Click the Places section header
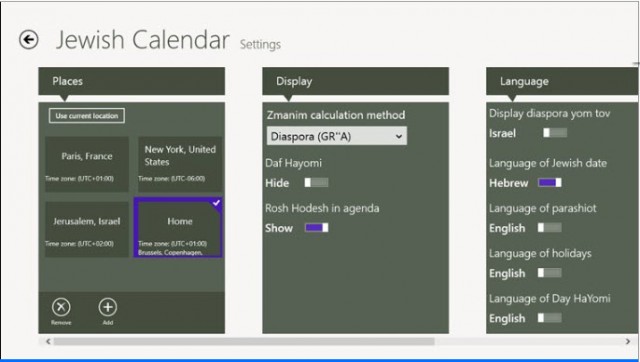The height and width of the screenshot is (362, 640). click(x=131, y=81)
